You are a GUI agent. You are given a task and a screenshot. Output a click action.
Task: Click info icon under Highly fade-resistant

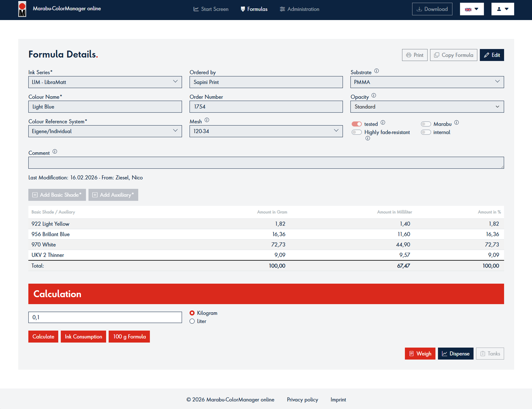click(368, 138)
